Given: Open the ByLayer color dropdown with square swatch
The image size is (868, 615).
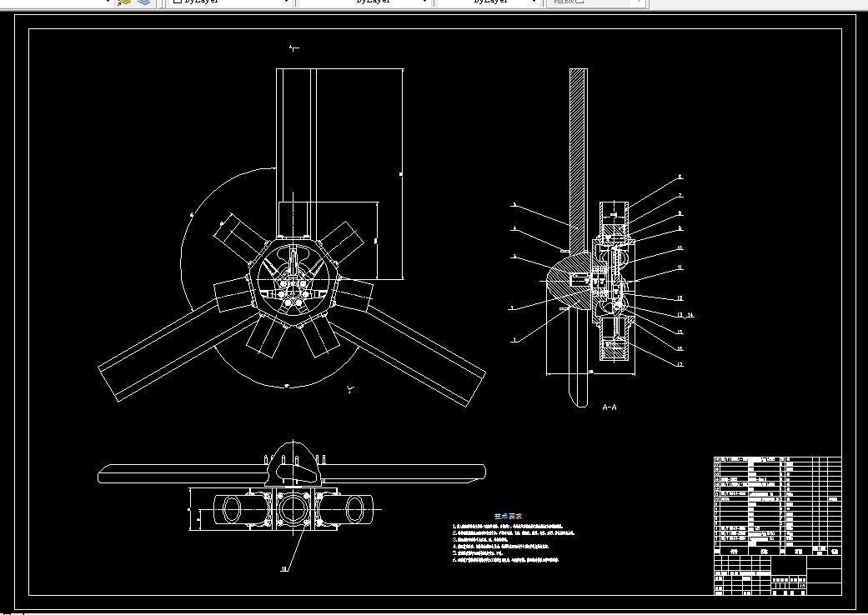Looking at the screenshot, I should click(230, 2).
